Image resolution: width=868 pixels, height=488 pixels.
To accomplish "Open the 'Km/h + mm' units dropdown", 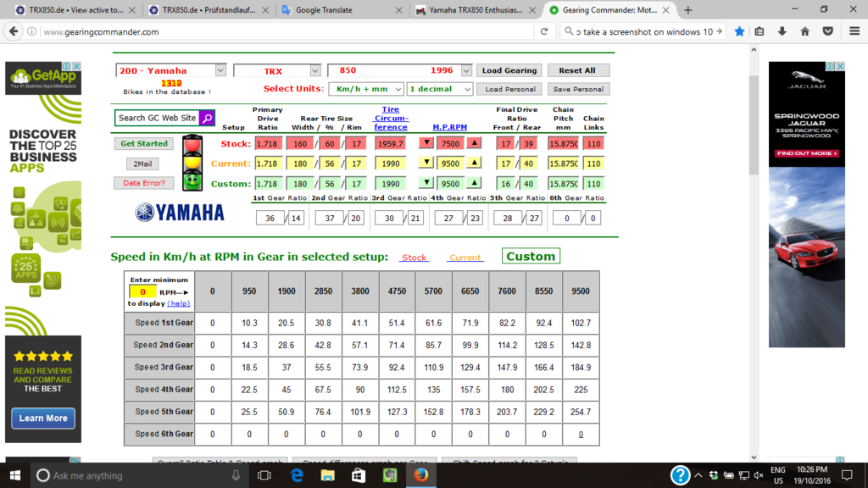I will pyautogui.click(x=397, y=89).
